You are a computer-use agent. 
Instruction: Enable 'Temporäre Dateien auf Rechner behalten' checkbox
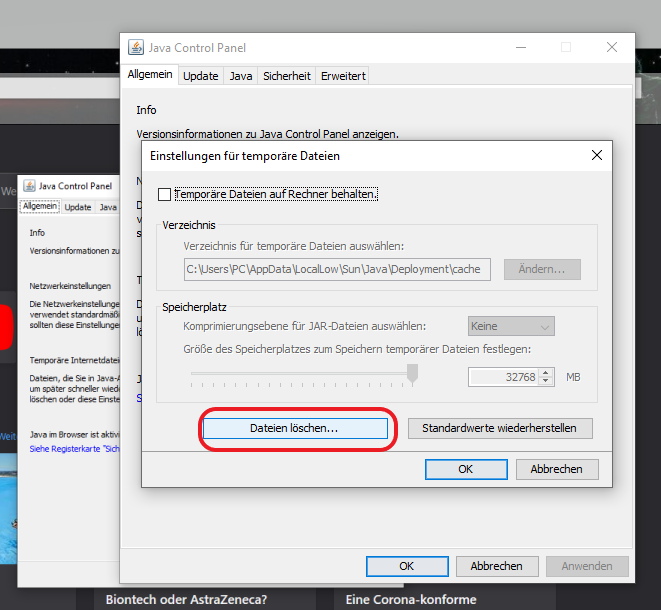[x=164, y=194]
